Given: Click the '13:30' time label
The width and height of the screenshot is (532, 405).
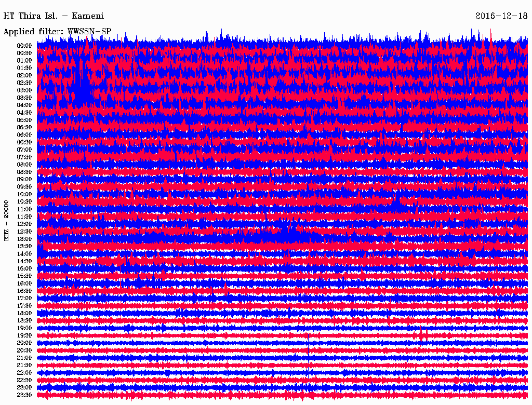Looking at the screenshot, I should [x=24, y=246].
